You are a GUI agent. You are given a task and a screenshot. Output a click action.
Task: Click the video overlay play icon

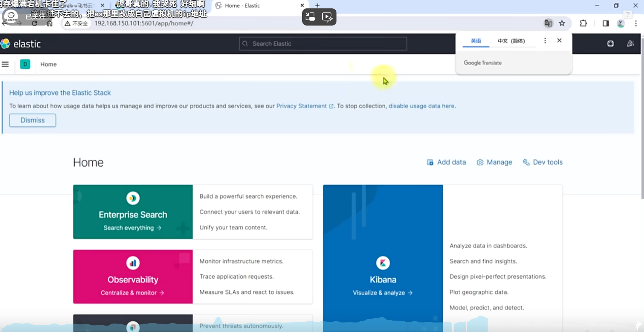(x=328, y=17)
